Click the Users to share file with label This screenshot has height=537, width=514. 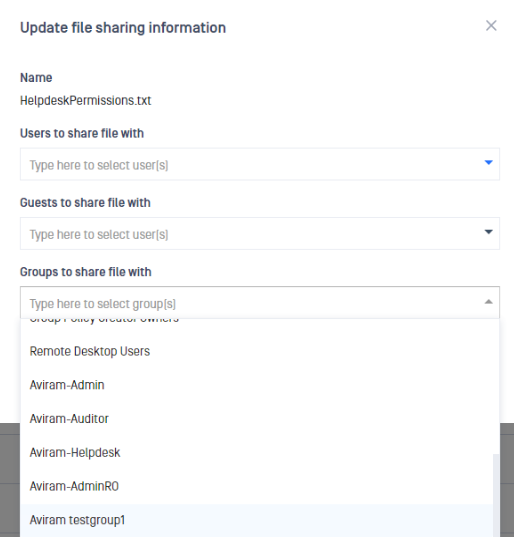(82, 133)
